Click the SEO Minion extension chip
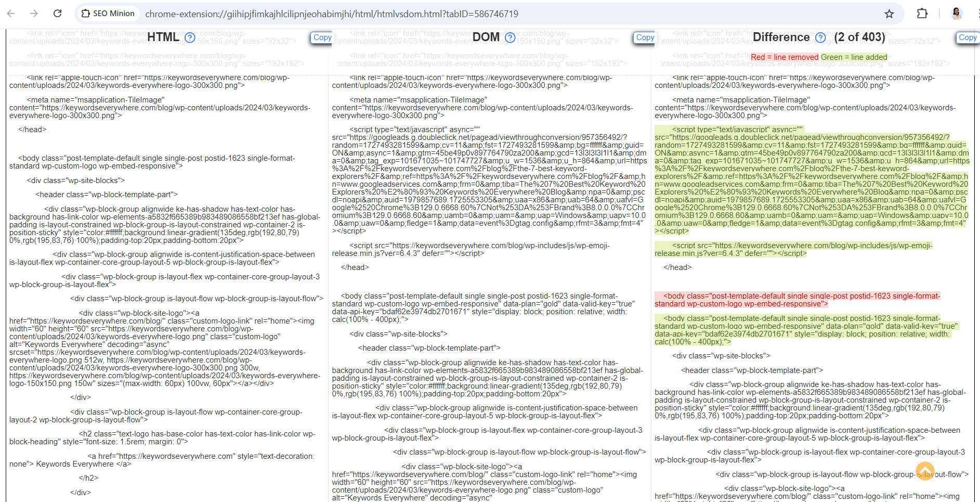Screen dimensions: 980x502 108,14
